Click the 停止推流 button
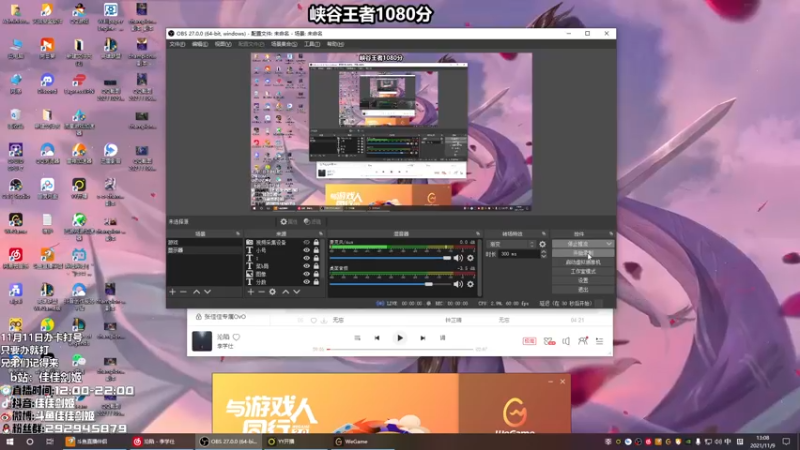800x450 pixels. (x=578, y=244)
